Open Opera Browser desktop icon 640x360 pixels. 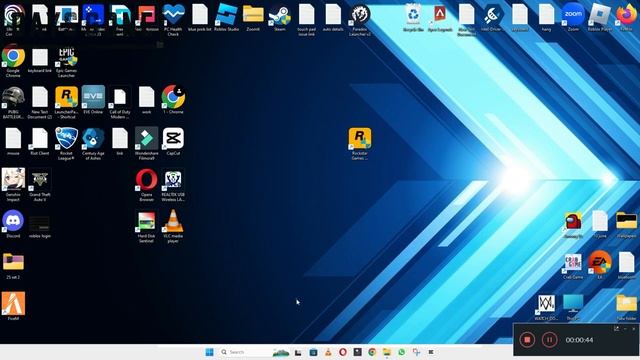point(147,180)
